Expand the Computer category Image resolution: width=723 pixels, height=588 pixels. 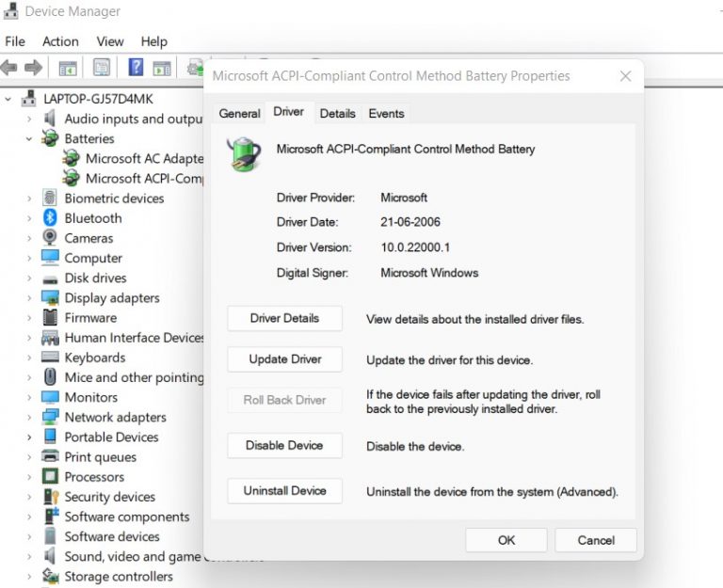(x=29, y=258)
